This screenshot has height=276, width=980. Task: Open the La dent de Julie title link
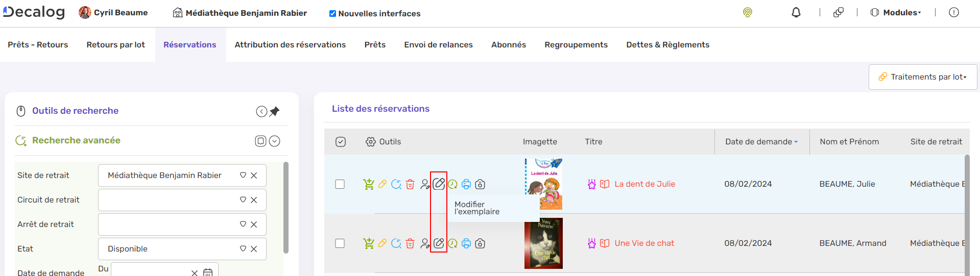pyautogui.click(x=644, y=184)
